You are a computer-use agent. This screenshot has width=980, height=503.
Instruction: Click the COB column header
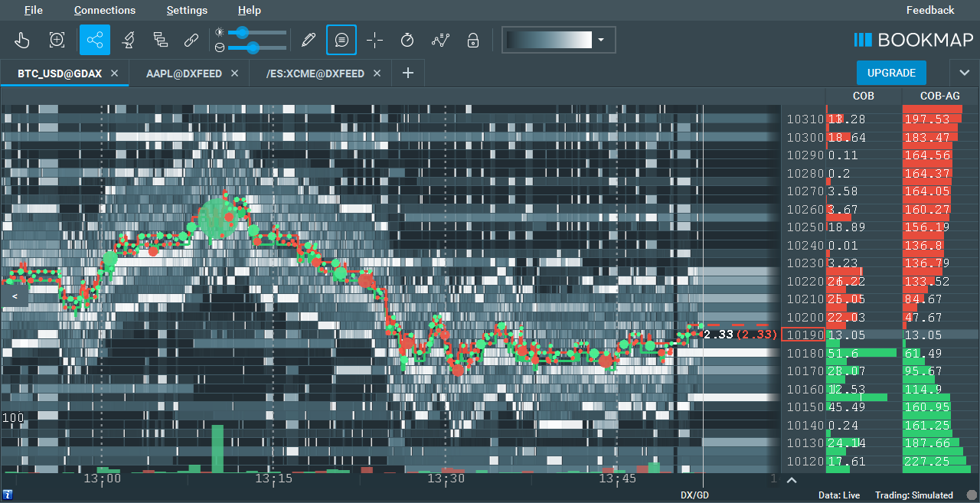[x=863, y=96]
